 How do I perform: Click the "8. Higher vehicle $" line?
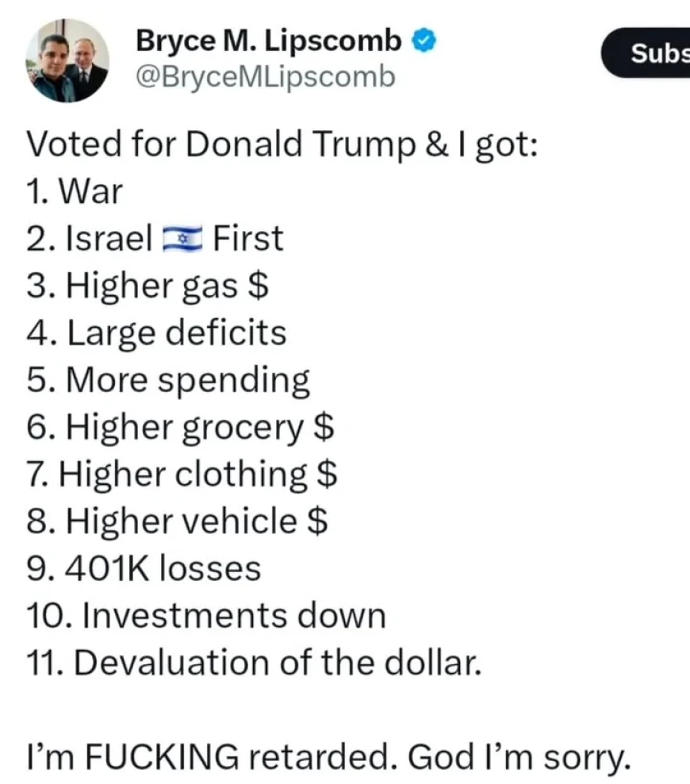pos(178,521)
